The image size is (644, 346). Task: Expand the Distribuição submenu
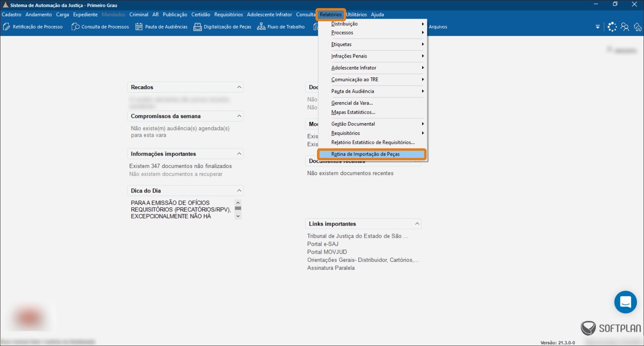(373, 24)
